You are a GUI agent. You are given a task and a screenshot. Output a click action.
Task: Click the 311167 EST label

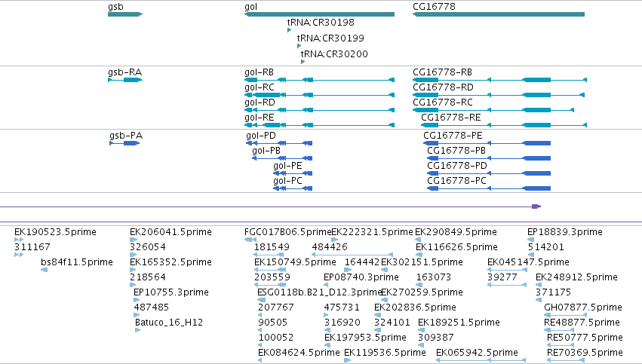click(32, 247)
